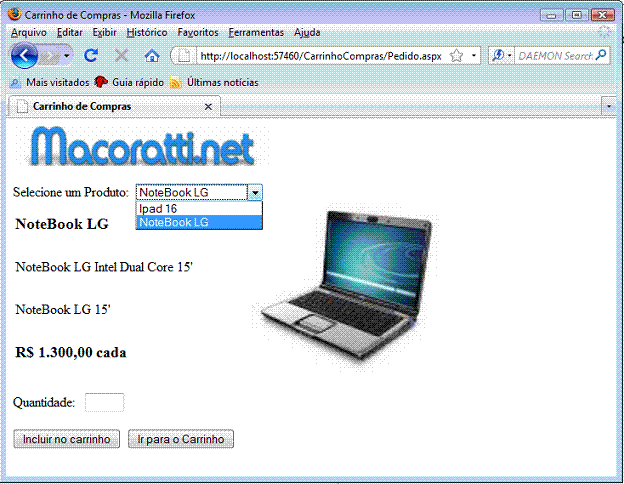Open the Guia rápido bookmark

[129, 82]
